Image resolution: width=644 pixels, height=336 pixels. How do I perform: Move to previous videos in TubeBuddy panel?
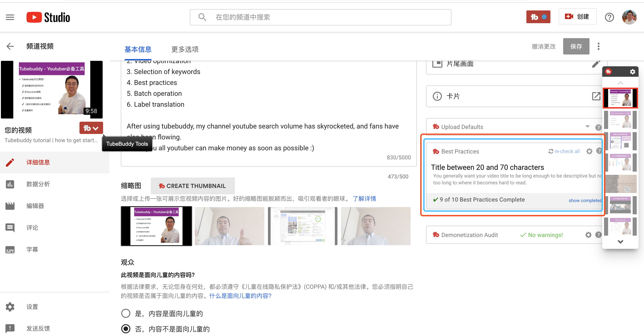click(620, 83)
